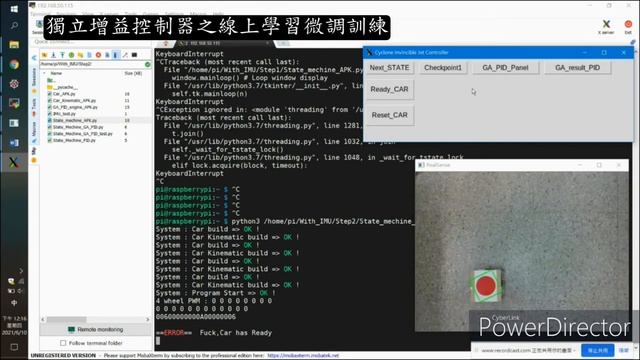Click the red Exit icon in MobaXterm

pyautogui.click(x=628, y=27)
